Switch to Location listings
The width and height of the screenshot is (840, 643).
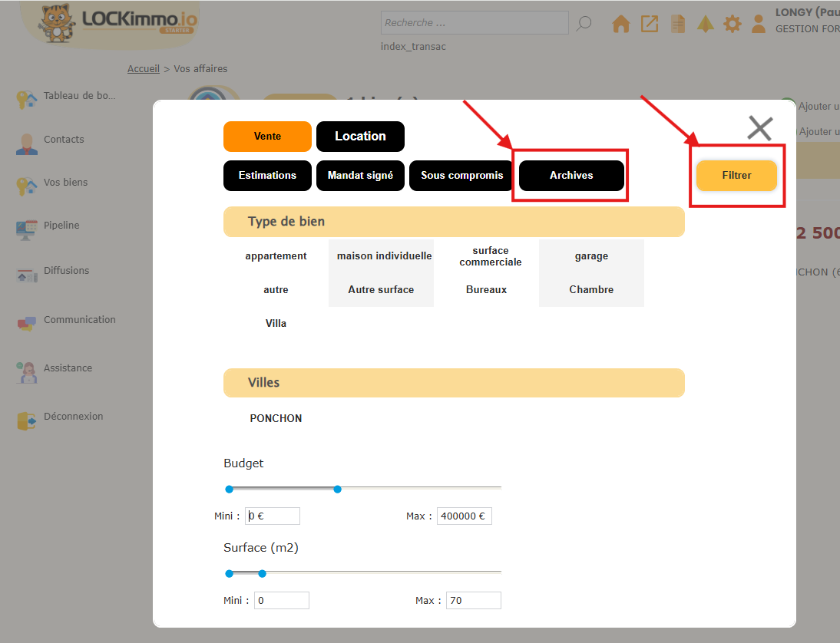click(x=360, y=137)
